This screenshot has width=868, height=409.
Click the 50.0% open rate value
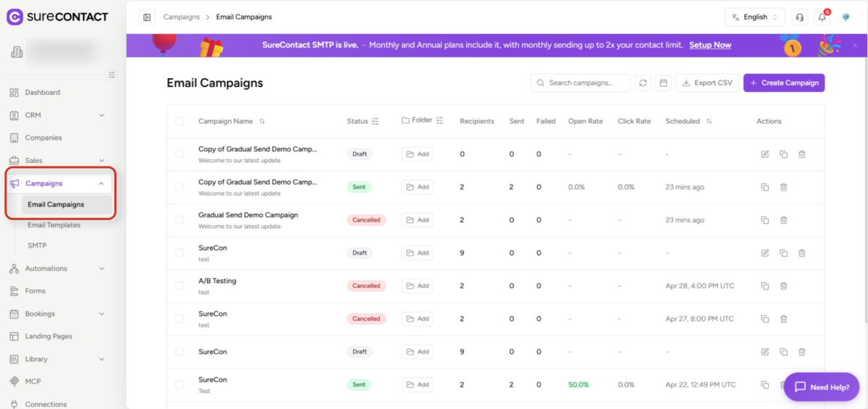pyautogui.click(x=579, y=385)
